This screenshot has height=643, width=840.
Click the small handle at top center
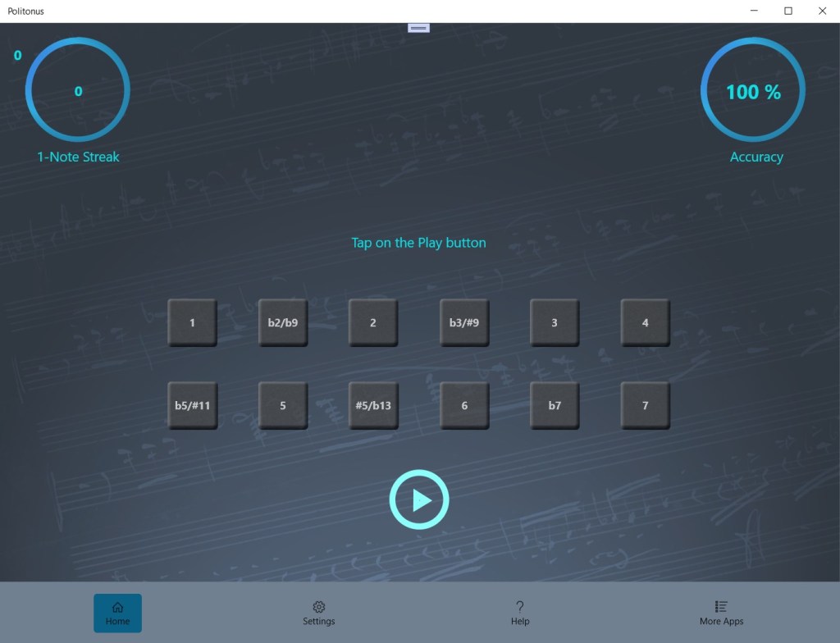point(419,28)
